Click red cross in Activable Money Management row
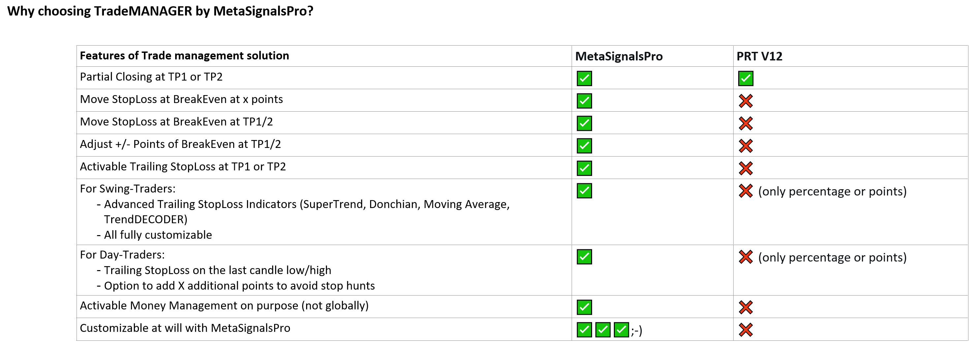This screenshot has width=980, height=353. click(745, 307)
